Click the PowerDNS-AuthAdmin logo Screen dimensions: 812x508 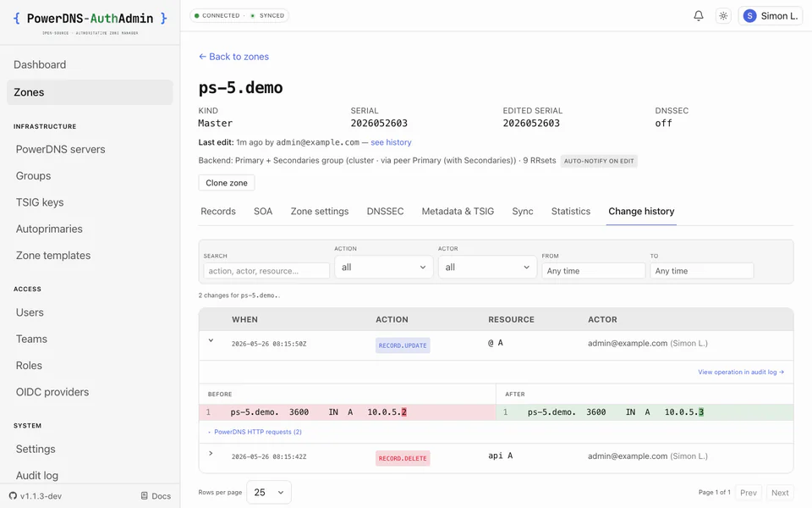coord(91,22)
